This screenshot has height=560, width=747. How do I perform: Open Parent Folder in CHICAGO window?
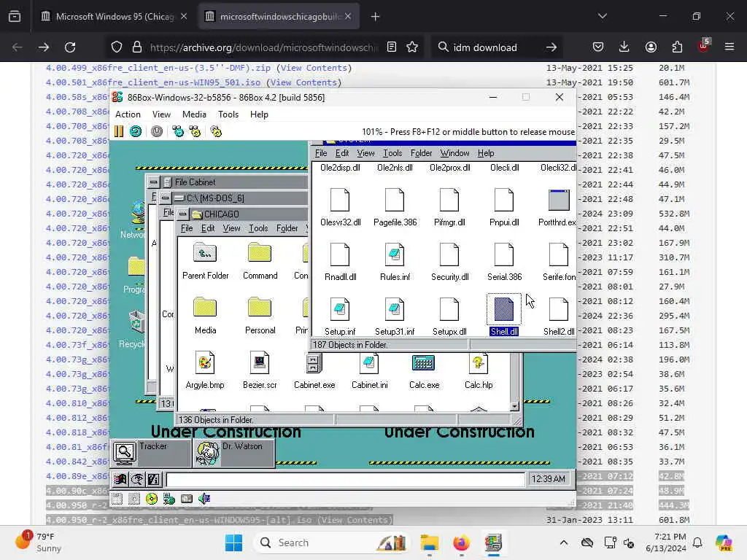pyautogui.click(x=205, y=252)
